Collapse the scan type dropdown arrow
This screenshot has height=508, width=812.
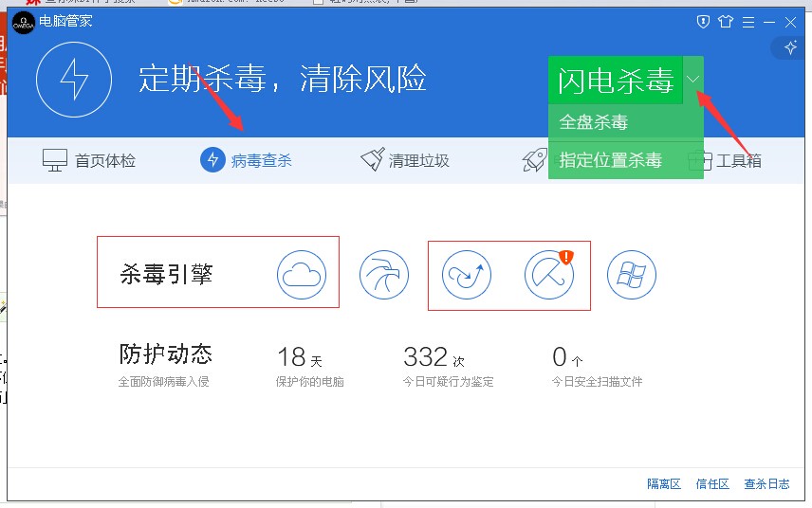coord(693,80)
